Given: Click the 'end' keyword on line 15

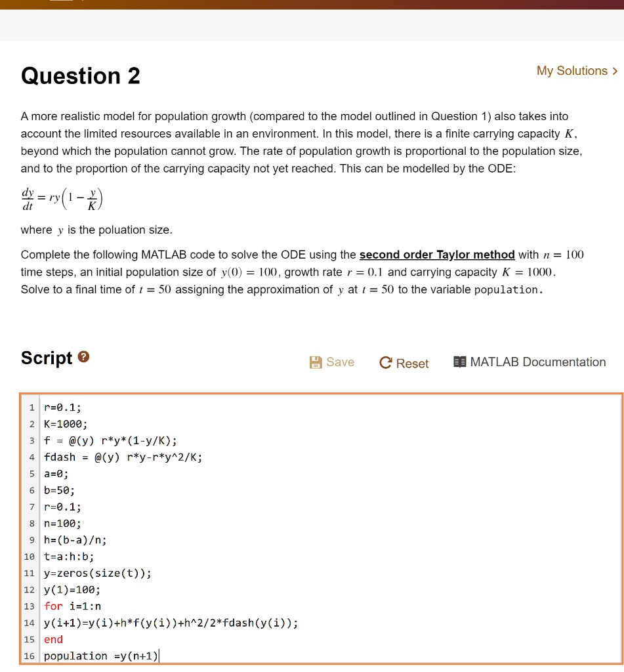Looking at the screenshot, I should (53, 639).
